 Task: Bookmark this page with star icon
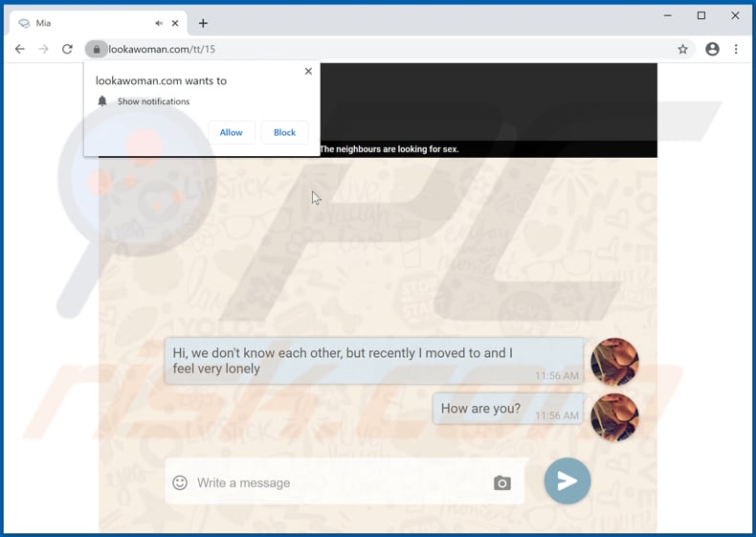682,49
